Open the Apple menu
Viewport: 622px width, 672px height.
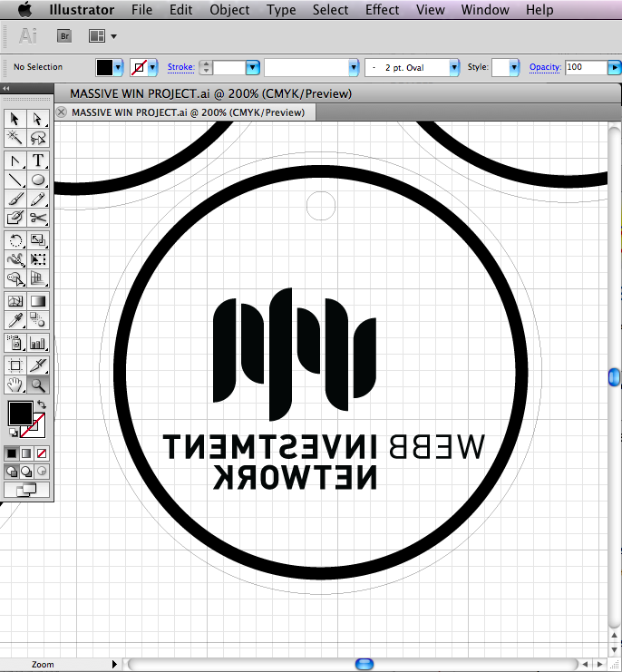point(24,9)
